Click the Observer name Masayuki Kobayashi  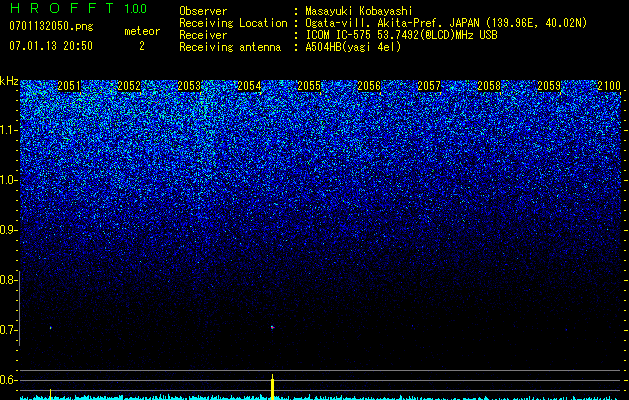pos(359,11)
